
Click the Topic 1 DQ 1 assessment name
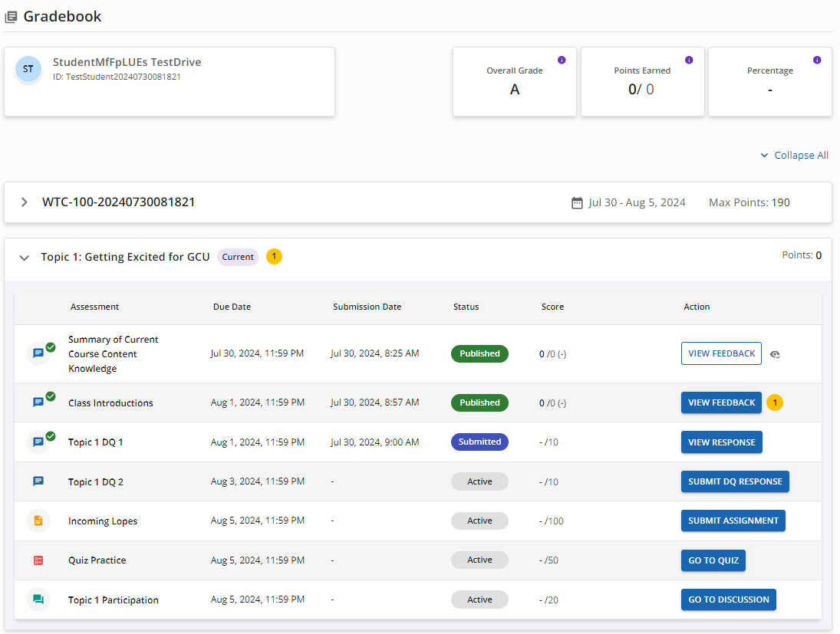[x=95, y=442]
